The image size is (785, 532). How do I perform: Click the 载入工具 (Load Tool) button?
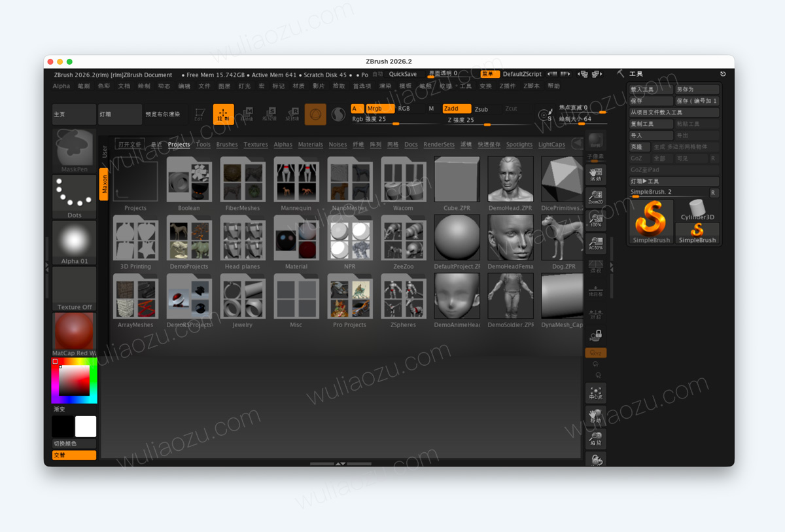click(x=651, y=89)
